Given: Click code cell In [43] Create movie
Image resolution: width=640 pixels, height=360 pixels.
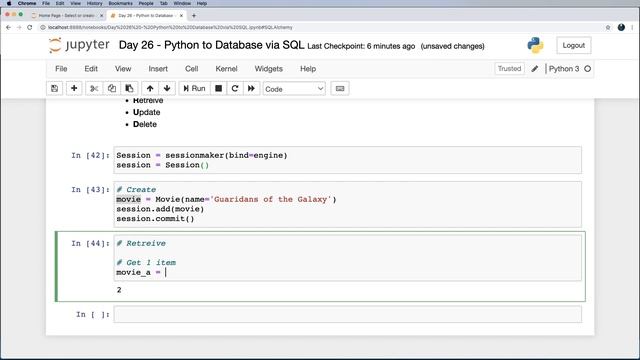Looking at the screenshot, I should (x=347, y=204).
